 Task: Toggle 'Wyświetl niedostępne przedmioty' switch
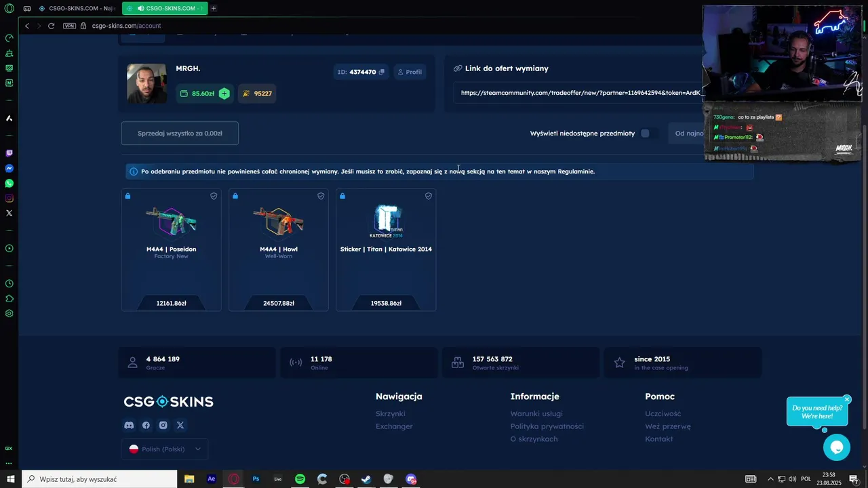[648, 134]
